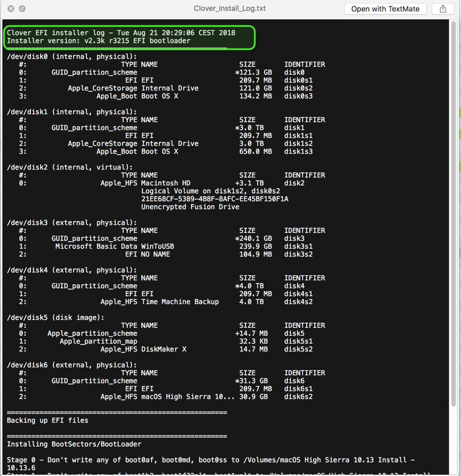Click the *31.3 GB size value
461x476 pixels.
click(251, 380)
